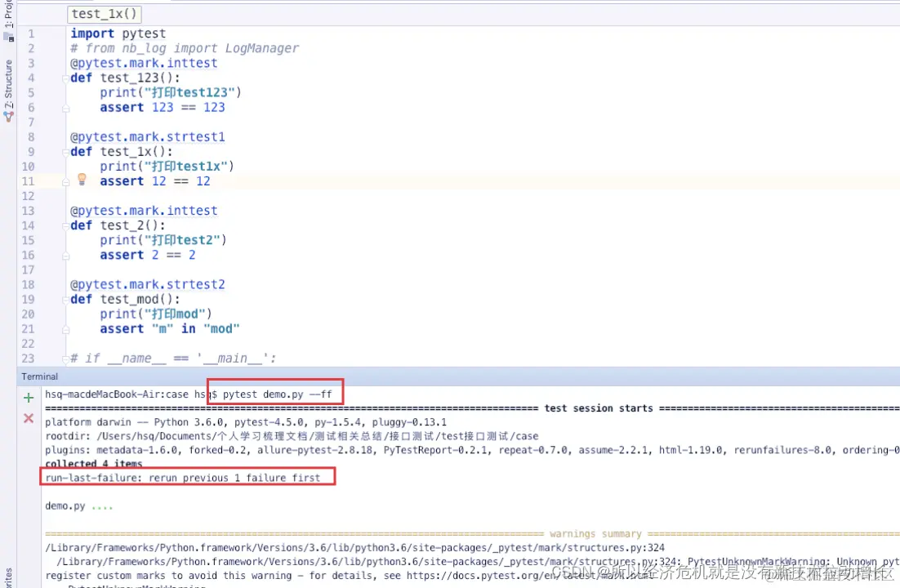This screenshot has width=900, height=588.
Task: Click the first @pytest.mark.inttest decorator on line 3
Action: (x=144, y=63)
